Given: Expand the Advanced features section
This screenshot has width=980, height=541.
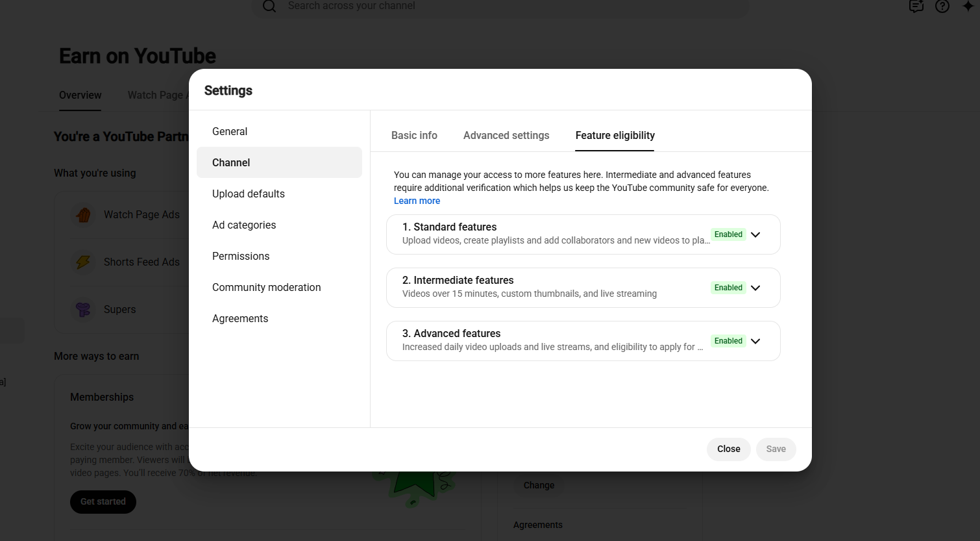Looking at the screenshot, I should [755, 341].
